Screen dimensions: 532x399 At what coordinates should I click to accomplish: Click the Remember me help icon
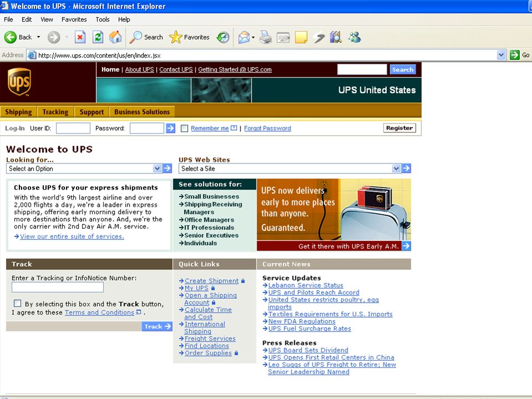(233, 128)
